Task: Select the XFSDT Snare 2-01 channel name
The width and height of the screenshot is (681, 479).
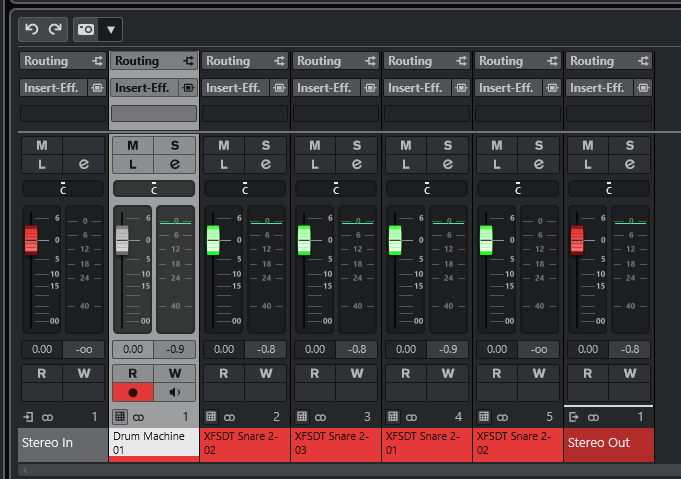Action: click(x=426, y=443)
